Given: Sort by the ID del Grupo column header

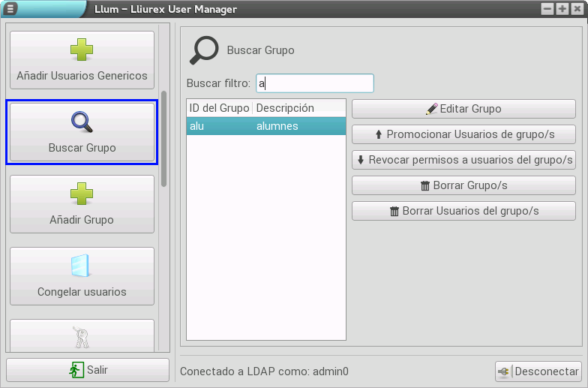Looking at the screenshot, I should pyautogui.click(x=219, y=108).
